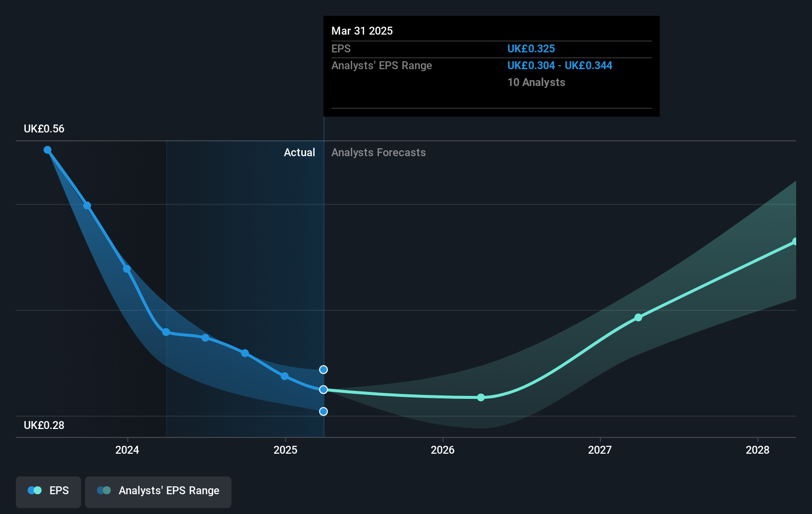812x514 pixels.
Task: Click the UK£0.304 range value link
Action: tap(531, 65)
